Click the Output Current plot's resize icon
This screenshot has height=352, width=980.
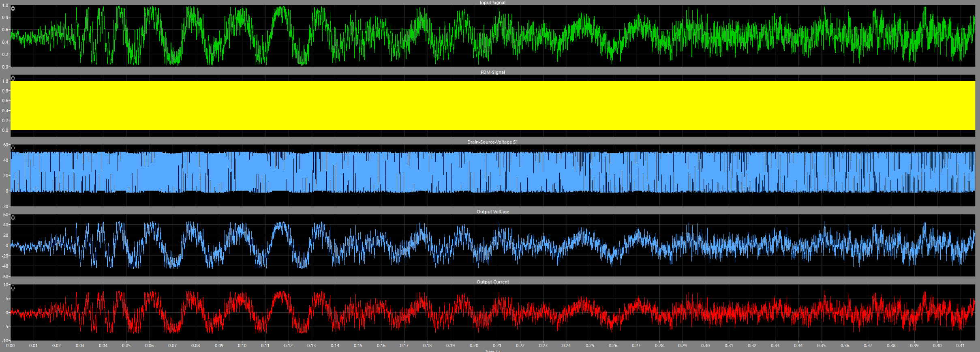(13, 288)
